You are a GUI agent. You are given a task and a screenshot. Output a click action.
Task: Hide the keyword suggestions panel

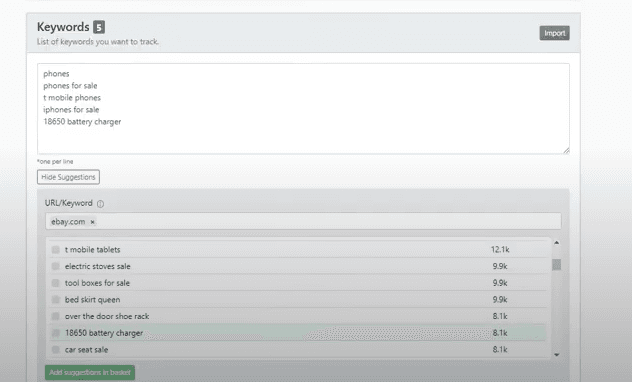click(x=68, y=177)
